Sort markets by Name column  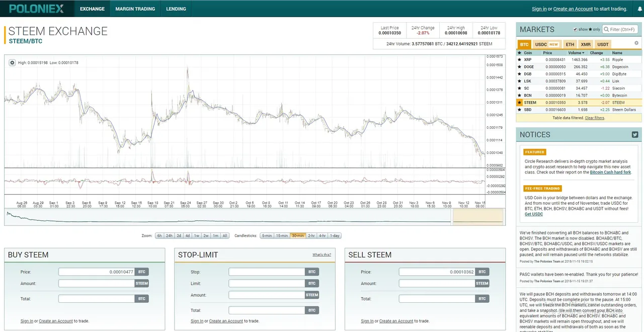(617, 53)
